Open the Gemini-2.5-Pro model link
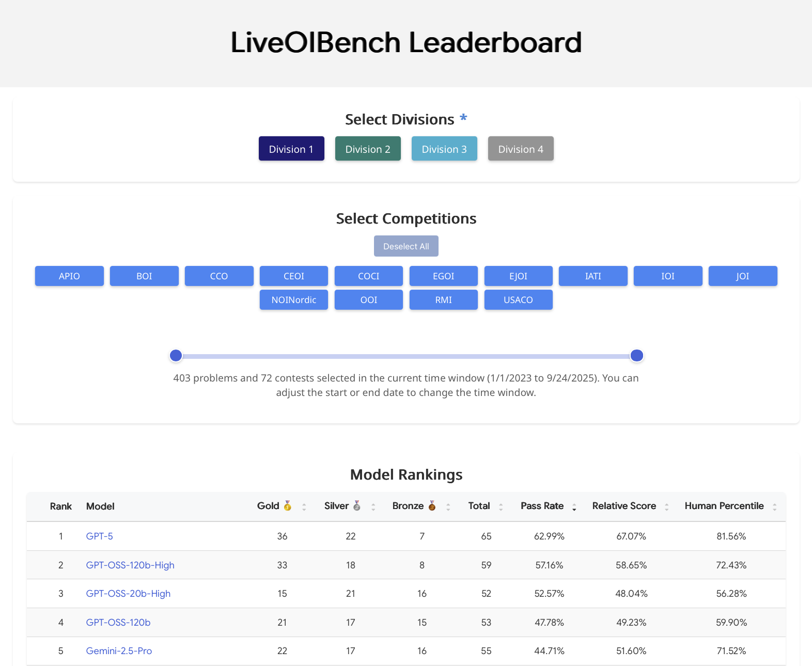 point(119,651)
